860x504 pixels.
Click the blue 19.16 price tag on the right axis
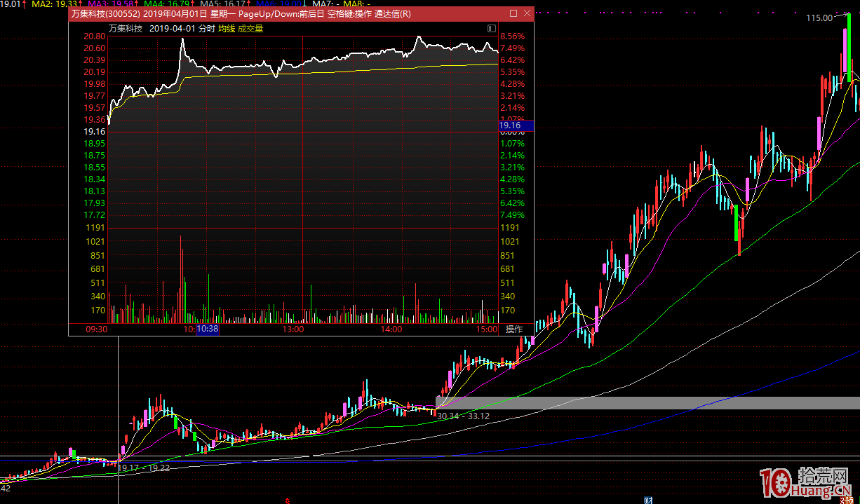[x=516, y=125]
